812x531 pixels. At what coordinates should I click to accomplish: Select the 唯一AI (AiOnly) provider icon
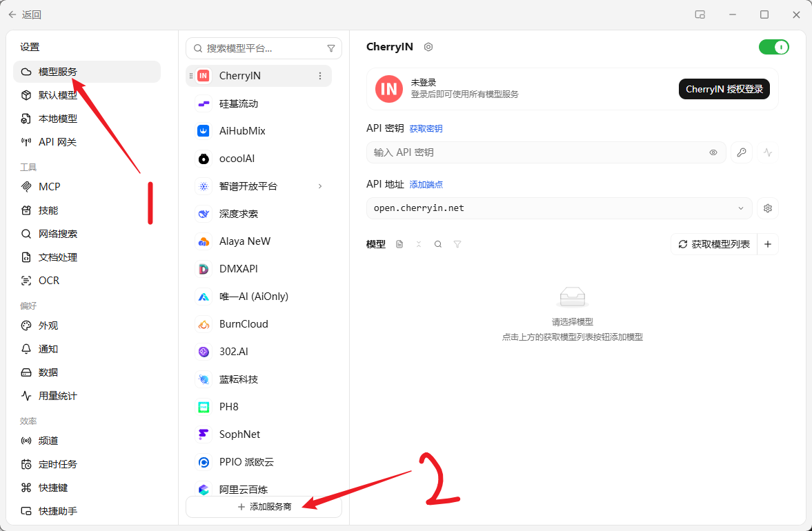tap(204, 297)
